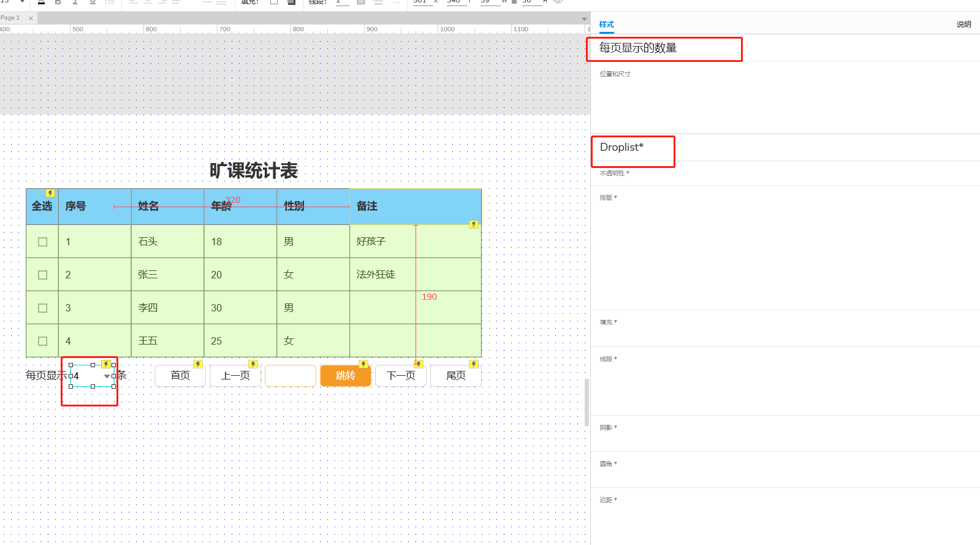The width and height of the screenshot is (980, 545).
Task: Click the lightning badge below the 备注 header
Action: click(x=473, y=224)
